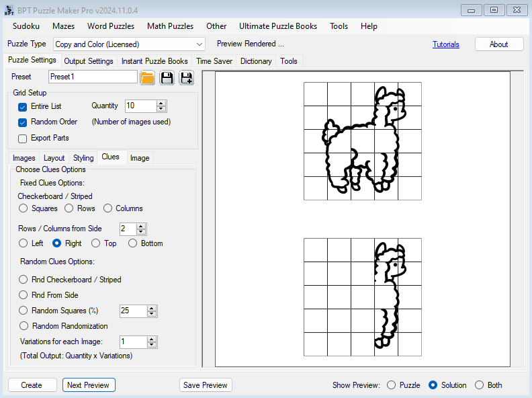Open the Word Puzzles menu
The width and height of the screenshot is (532, 398).
pos(111,26)
